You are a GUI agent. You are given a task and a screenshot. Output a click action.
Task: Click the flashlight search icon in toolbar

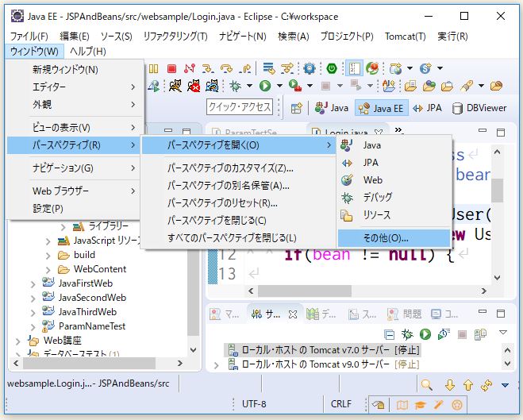pos(467,86)
